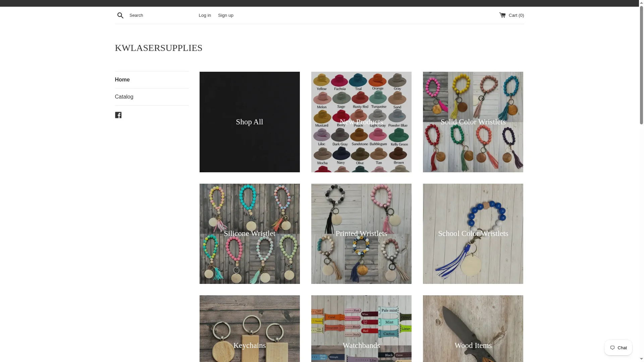The image size is (644, 362).
Task: Open the Watchbands collection tile
Action: 361,329
